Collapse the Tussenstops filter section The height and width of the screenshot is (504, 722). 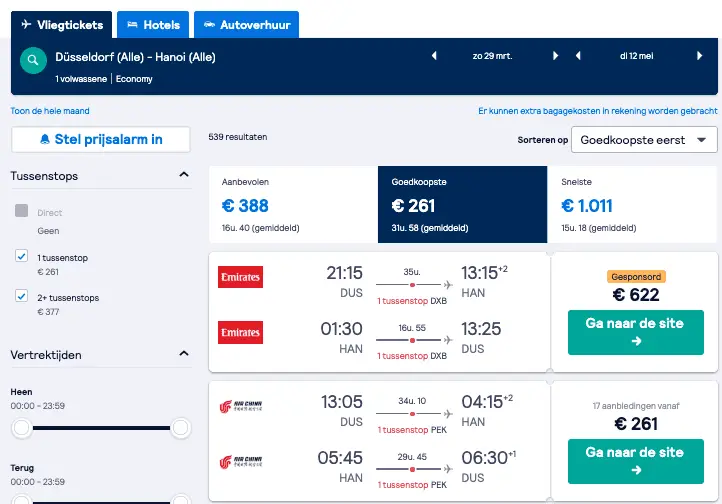[184, 174]
